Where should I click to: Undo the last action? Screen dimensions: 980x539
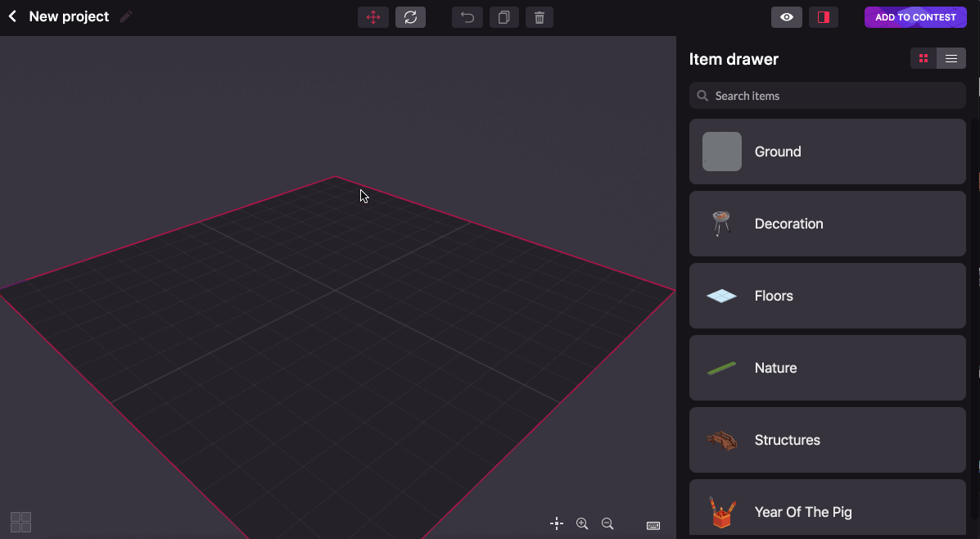pos(467,17)
